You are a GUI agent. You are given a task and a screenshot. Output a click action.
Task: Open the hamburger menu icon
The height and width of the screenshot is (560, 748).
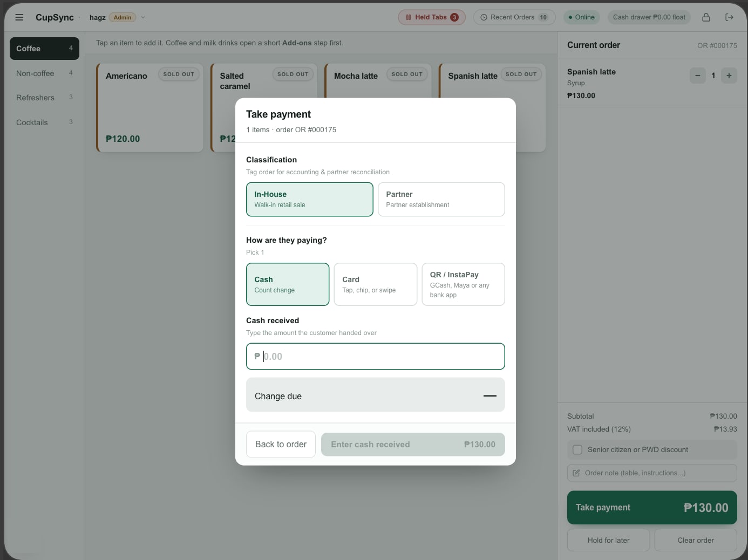coord(19,17)
